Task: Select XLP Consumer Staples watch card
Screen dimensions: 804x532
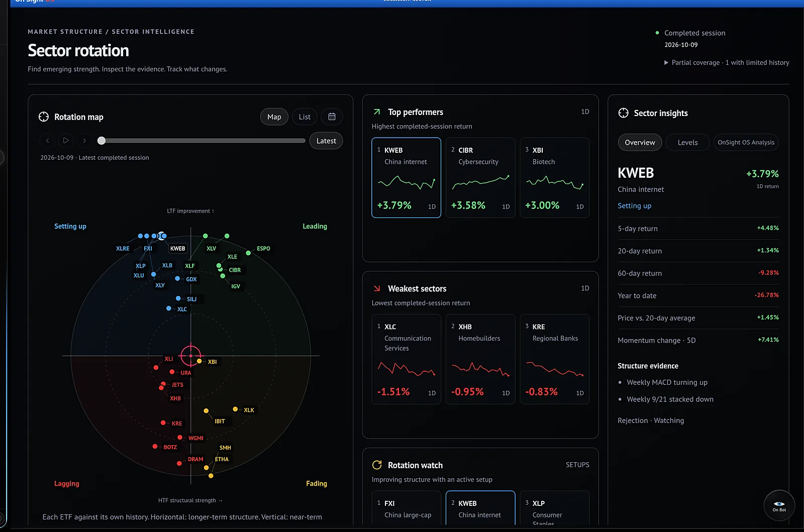Action: coord(554,508)
